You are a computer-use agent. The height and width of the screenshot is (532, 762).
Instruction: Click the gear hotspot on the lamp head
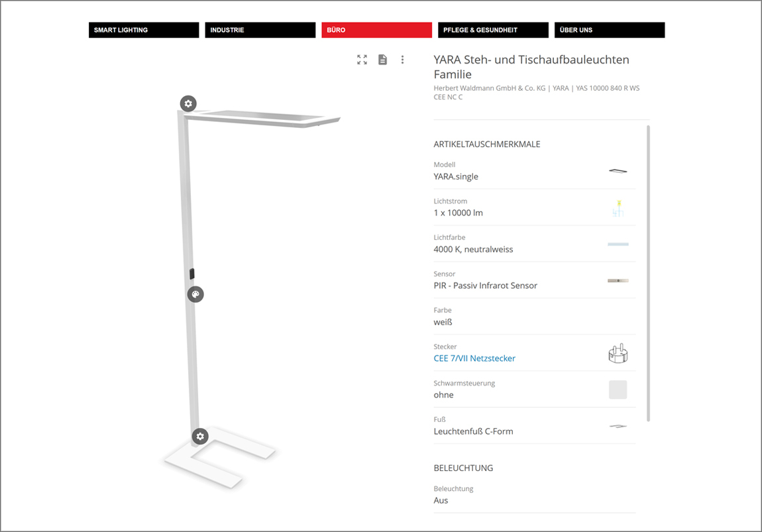189,103
